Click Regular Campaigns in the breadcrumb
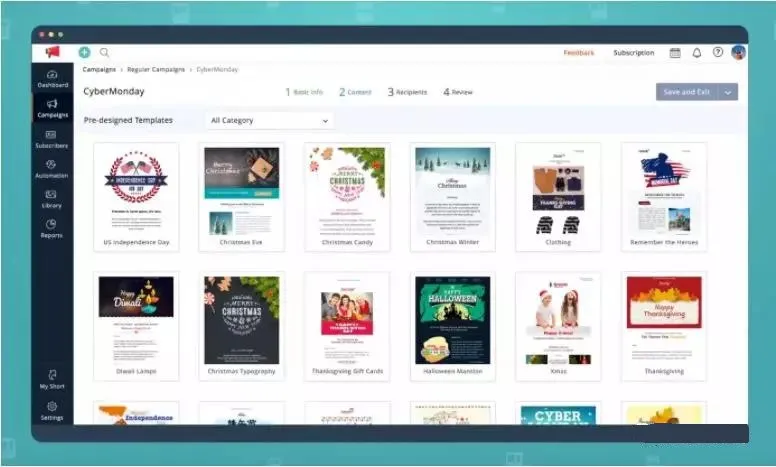 point(156,70)
